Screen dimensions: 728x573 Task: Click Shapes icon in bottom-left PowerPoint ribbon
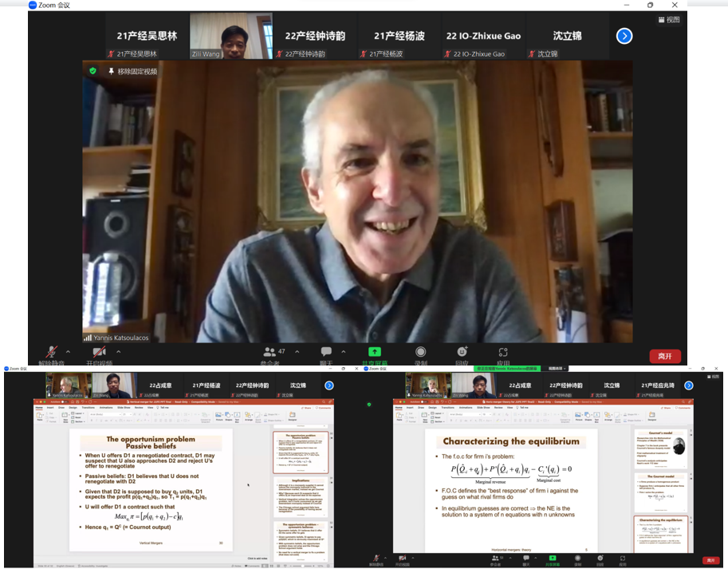pos(228,416)
